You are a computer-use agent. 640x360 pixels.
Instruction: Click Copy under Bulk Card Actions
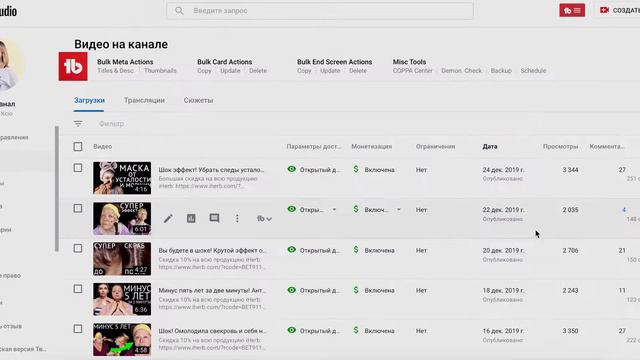[x=204, y=71]
